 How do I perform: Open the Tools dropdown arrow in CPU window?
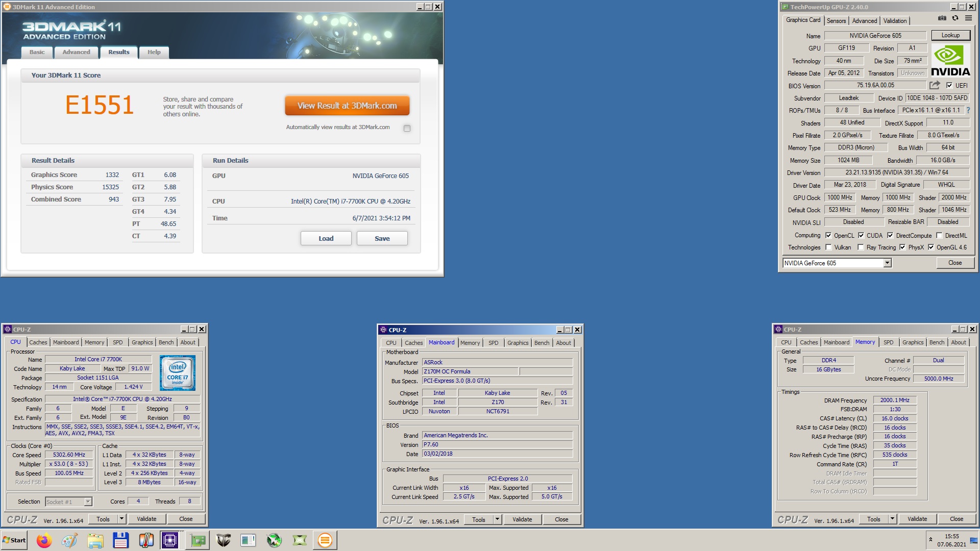pos(121,519)
